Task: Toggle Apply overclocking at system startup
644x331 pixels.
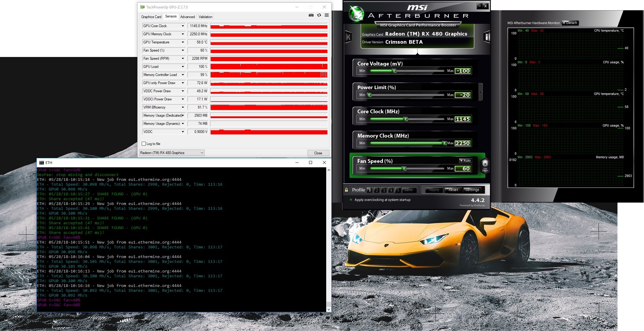Action: (351, 200)
